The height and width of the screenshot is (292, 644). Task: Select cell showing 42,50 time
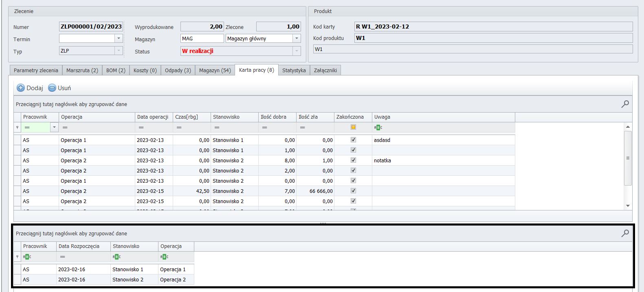(x=192, y=191)
